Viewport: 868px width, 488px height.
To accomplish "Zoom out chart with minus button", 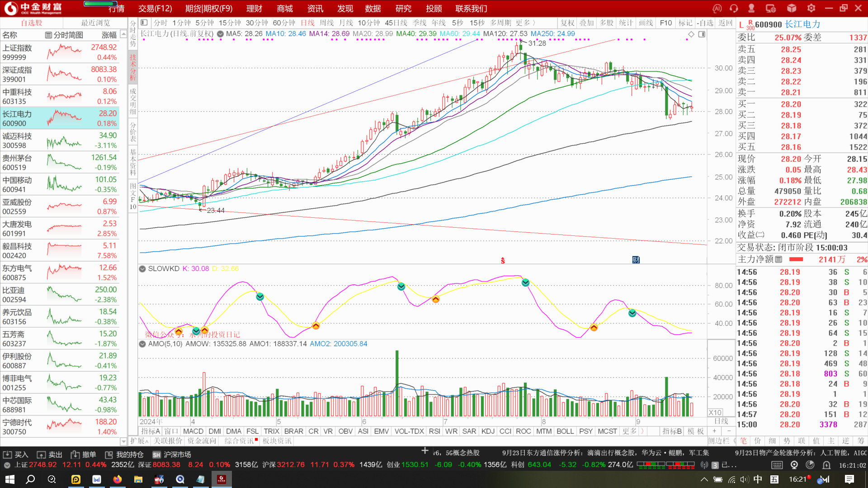I will pos(729,432).
